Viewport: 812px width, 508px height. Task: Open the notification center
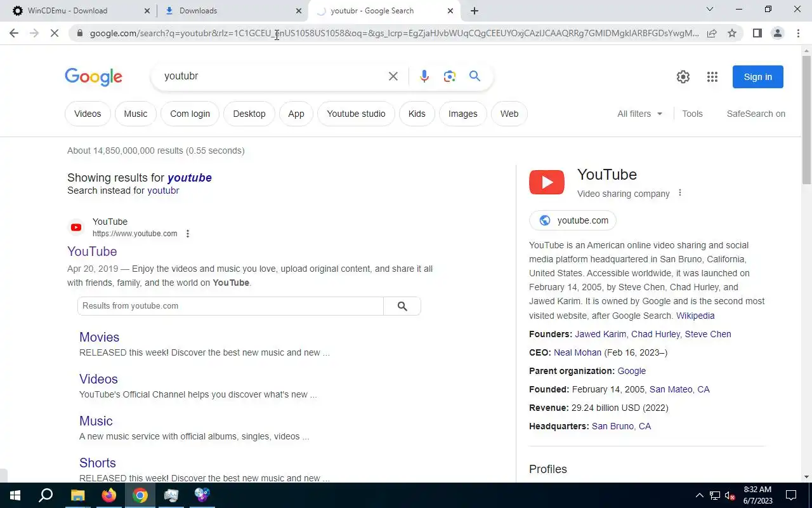[x=791, y=495]
